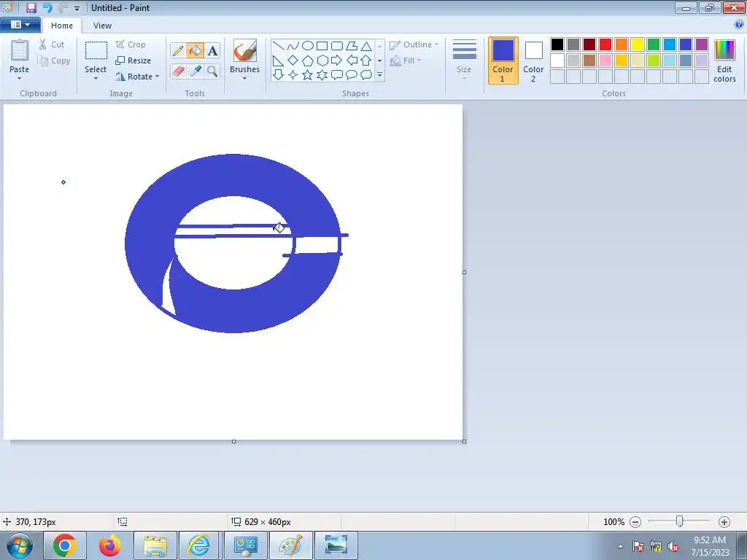Viewport: 747px width, 560px height.
Task: Switch to the Home tab
Action: 62,26
